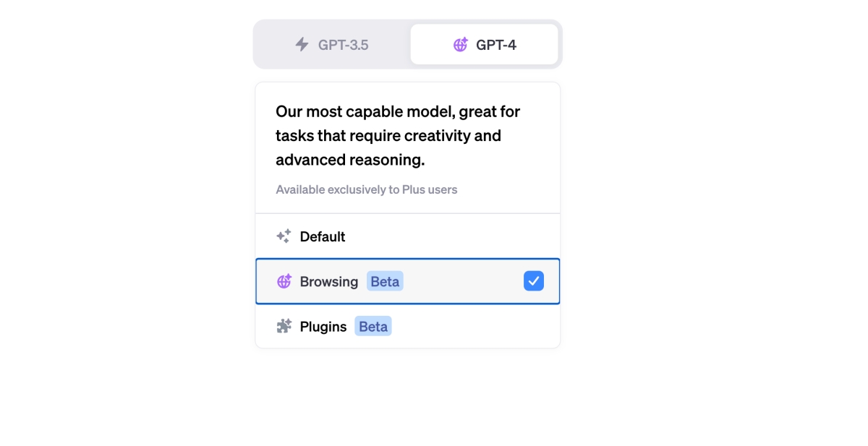The height and width of the screenshot is (446, 868).
Task: Click the puzzle piece icon for Plugins
Action: point(284,327)
